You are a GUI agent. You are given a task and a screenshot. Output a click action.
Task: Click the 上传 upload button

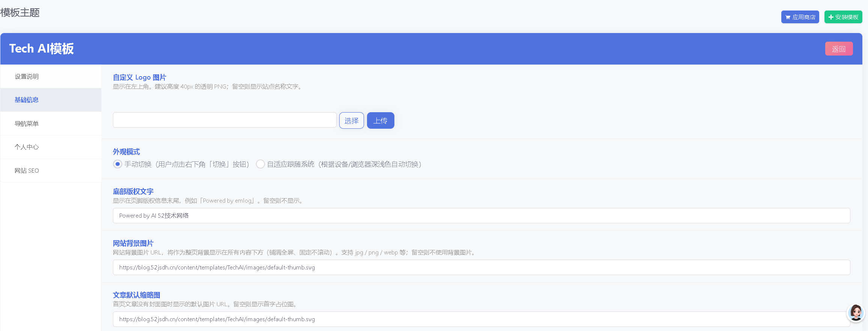(381, 120)
